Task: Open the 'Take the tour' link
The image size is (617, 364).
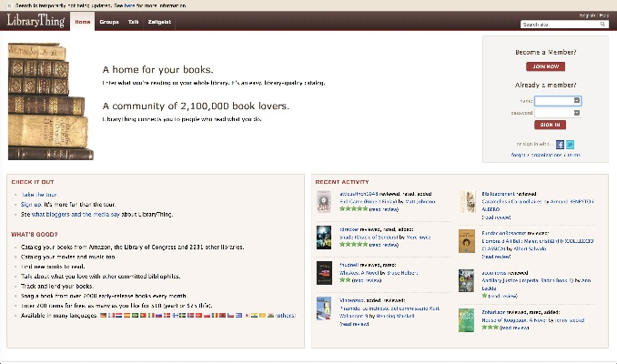Action: point(40,195)
